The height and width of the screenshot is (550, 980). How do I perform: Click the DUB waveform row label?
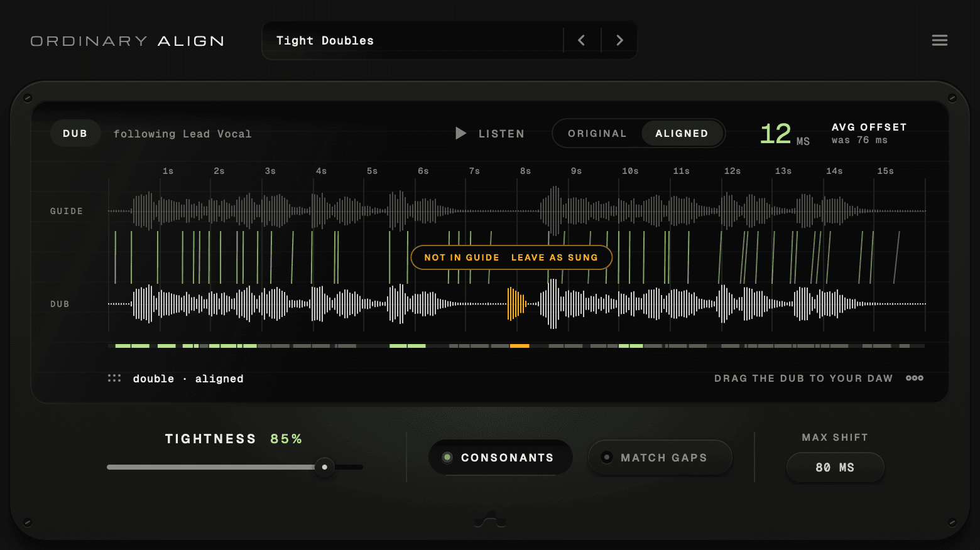click(x=60, y=304)
